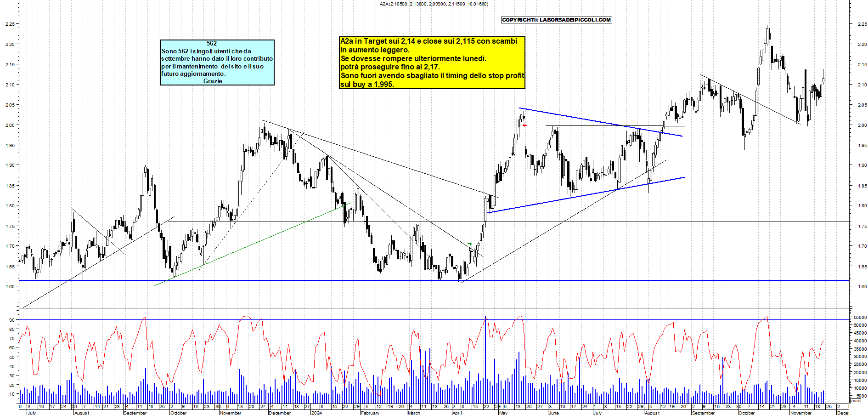Click 1.85 on the left price axis

pos(10,186)
